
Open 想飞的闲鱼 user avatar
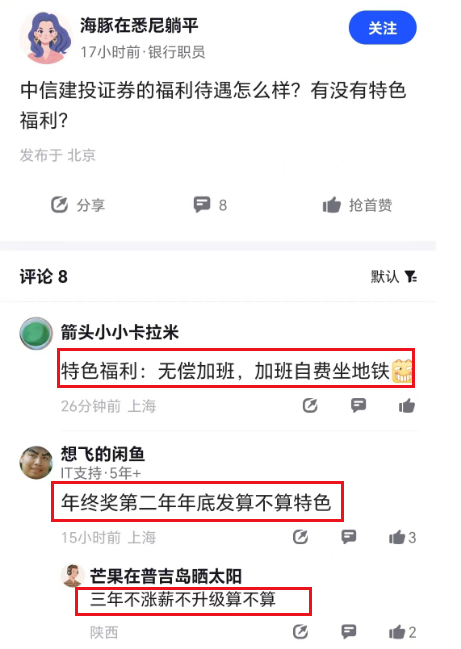(36, 463)
